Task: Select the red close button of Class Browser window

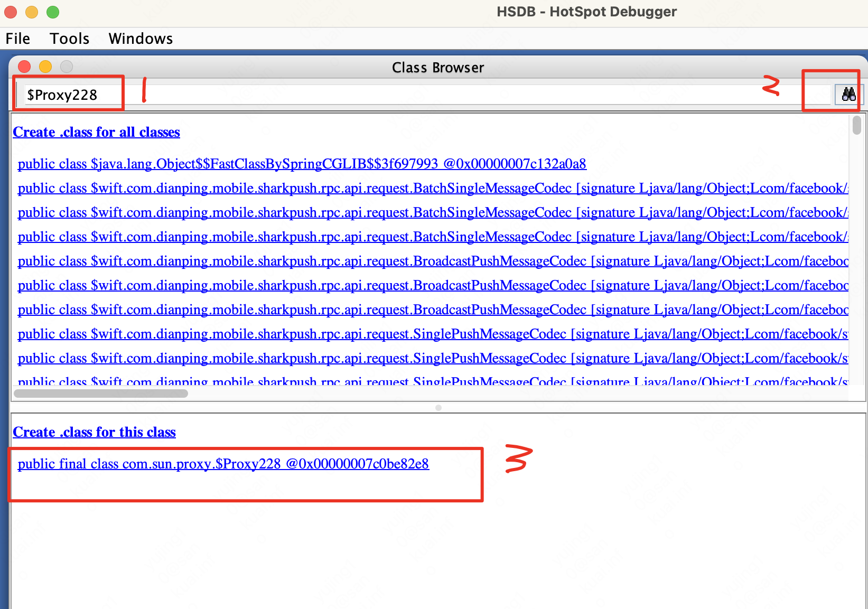Action: 24,67
